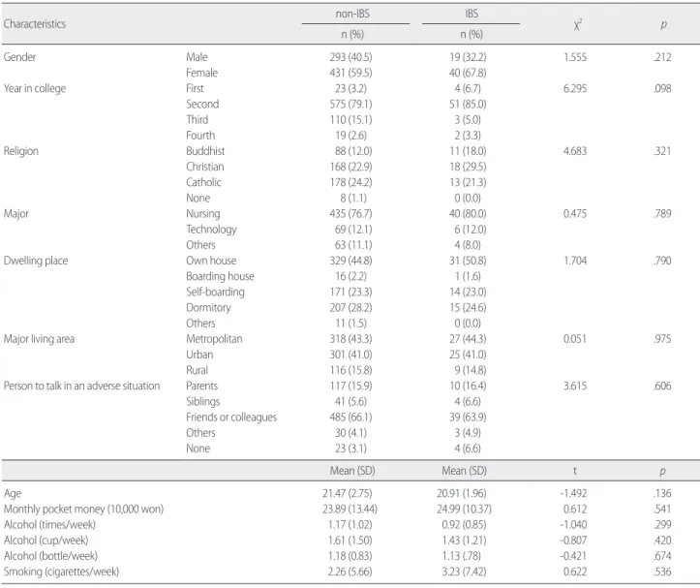Select the value '207 (28.2)'

point(350,307)
